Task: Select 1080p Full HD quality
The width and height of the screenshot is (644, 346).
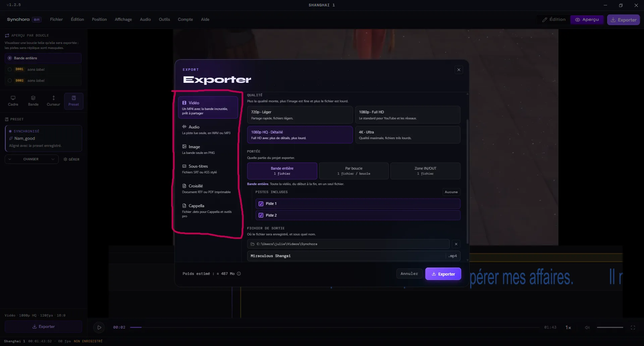Action: point(408,115)
